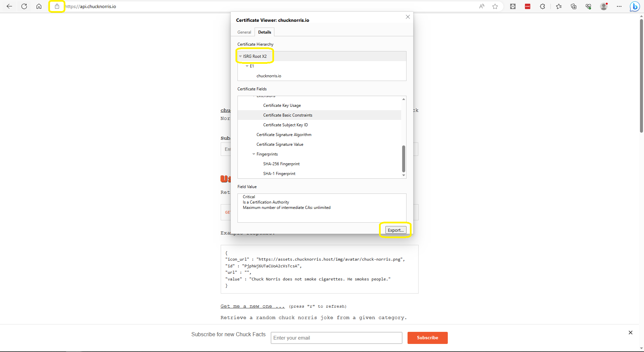Click the padlock site information icon
Image resolution: width=644 pixels, height=352 pixels.
pos(57,6)
